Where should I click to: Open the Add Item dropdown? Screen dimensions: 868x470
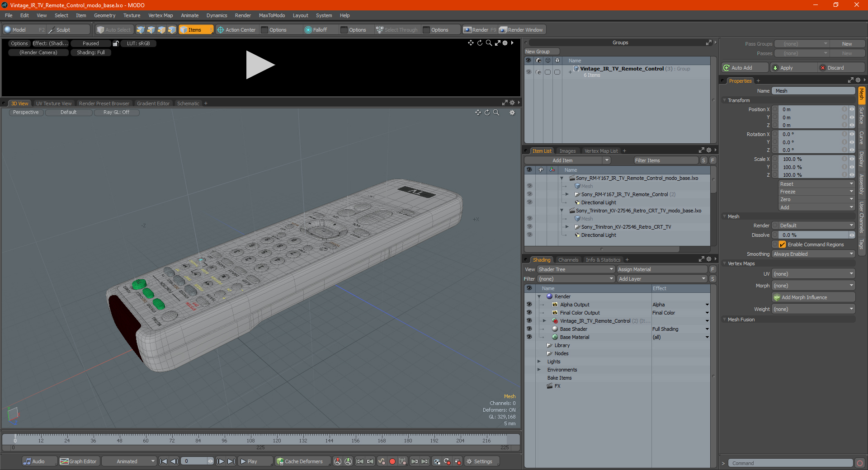pyautogui.click(x=567, y=160)
